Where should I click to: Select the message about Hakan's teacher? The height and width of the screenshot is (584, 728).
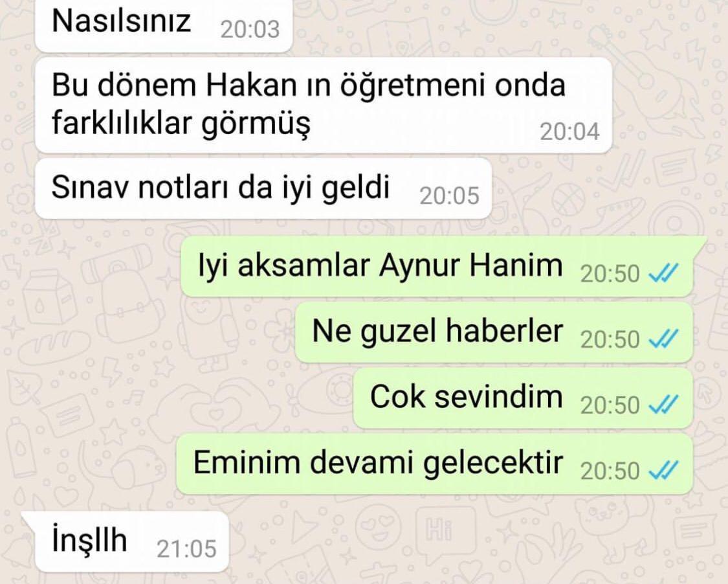(x=324, y=105)
